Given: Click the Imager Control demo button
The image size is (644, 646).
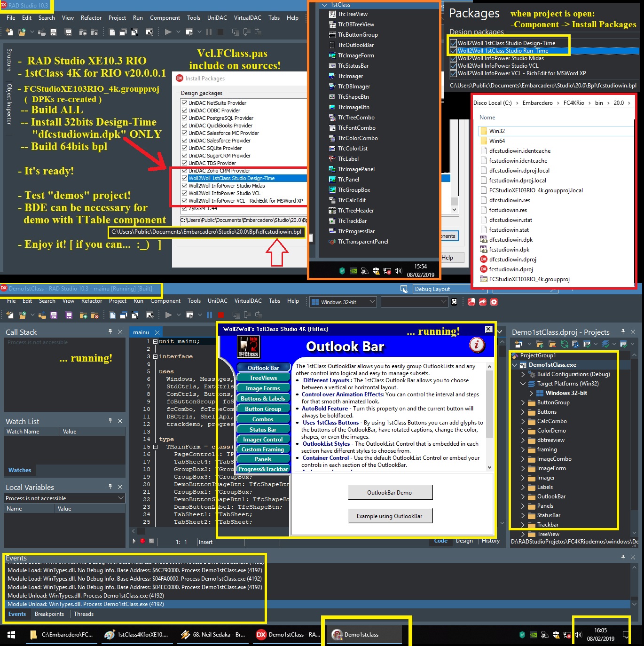Looking at the screenshot, I should [x=263, y=440].
